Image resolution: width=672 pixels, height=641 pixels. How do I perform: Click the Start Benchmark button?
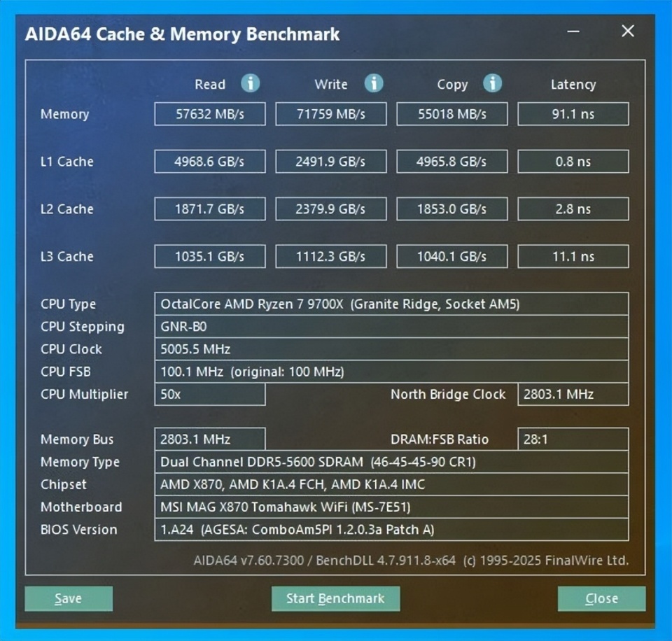335,599
